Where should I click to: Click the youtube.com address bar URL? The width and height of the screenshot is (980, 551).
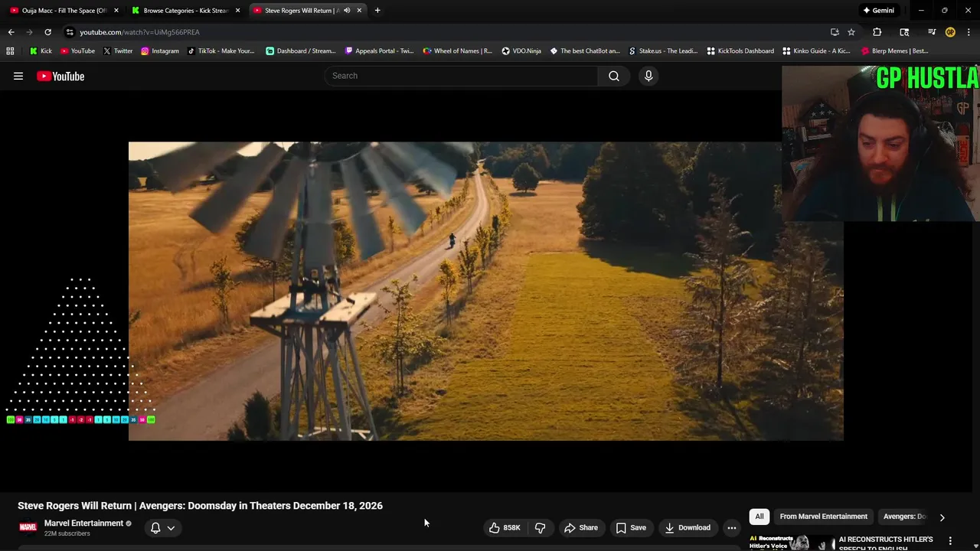(139, 32)
